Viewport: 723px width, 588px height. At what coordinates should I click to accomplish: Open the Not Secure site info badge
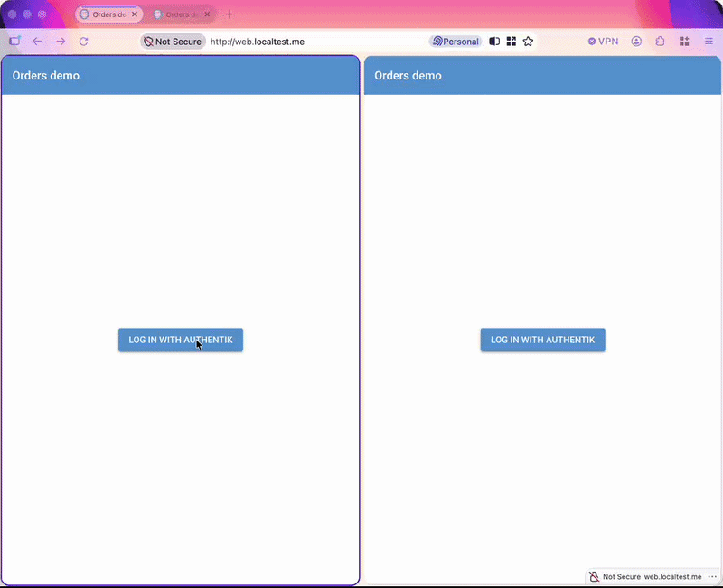[173, 42]
